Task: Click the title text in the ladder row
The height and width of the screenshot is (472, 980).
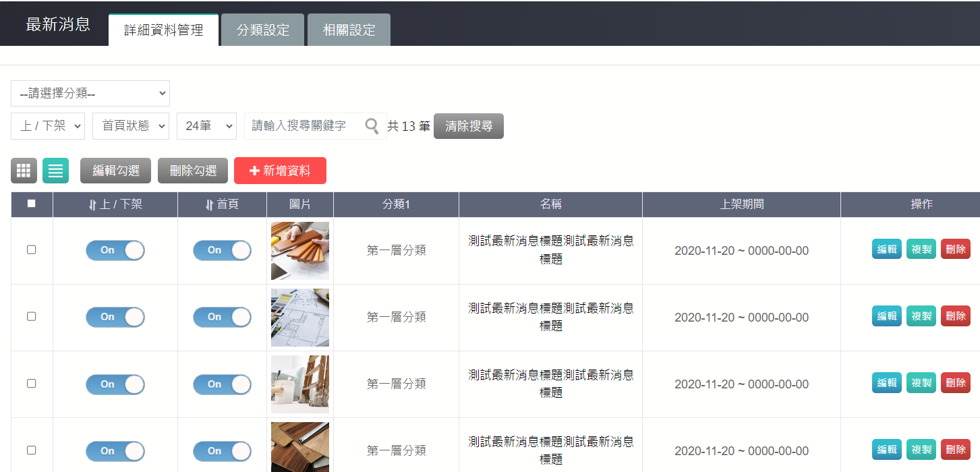Action: click(551, 384)
